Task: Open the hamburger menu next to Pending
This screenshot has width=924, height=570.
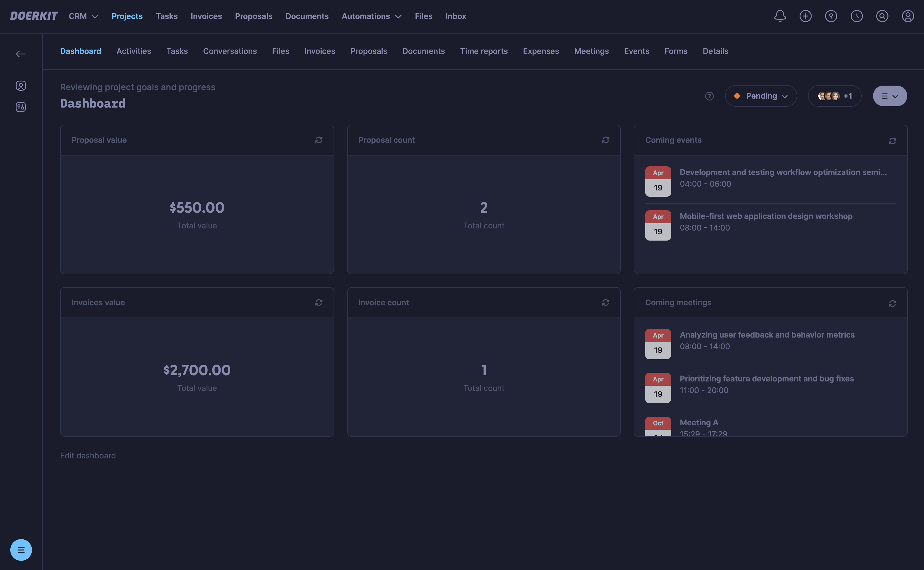Action: point(890,96)
